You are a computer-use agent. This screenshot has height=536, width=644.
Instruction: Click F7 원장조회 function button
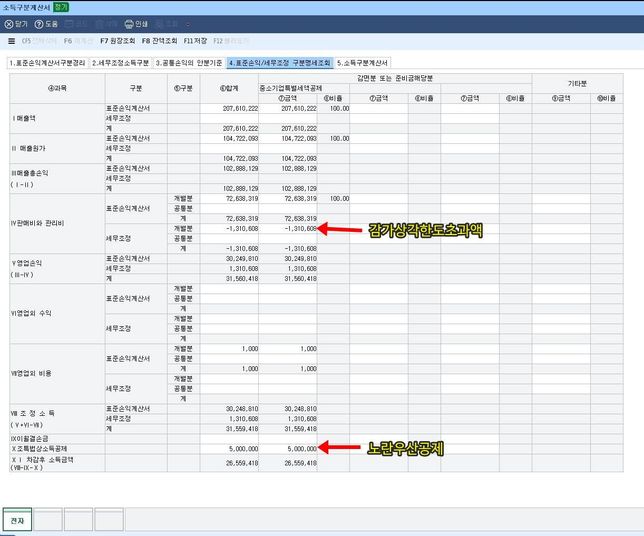[117, 42]
